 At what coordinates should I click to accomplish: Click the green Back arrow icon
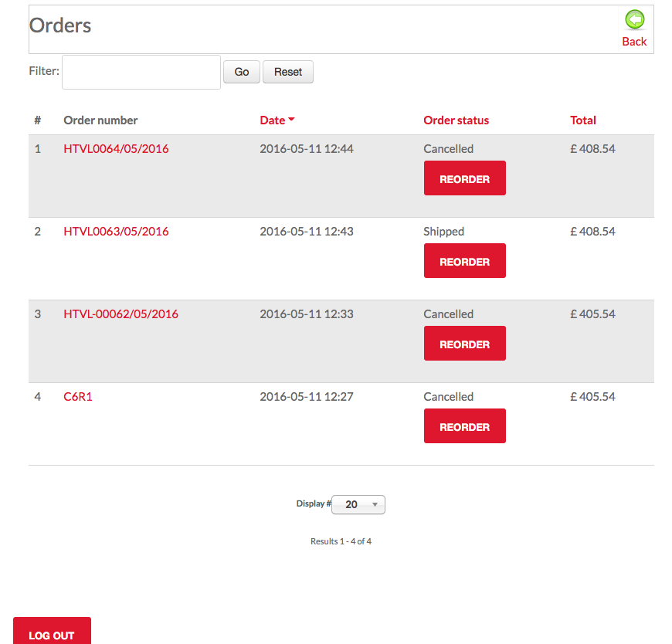[x=634, y=20]
